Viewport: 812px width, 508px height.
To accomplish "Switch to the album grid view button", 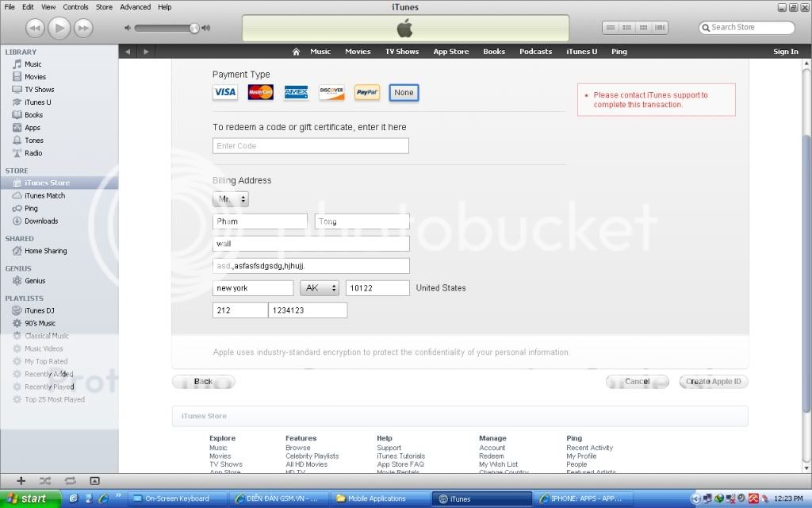I will 643,28.
